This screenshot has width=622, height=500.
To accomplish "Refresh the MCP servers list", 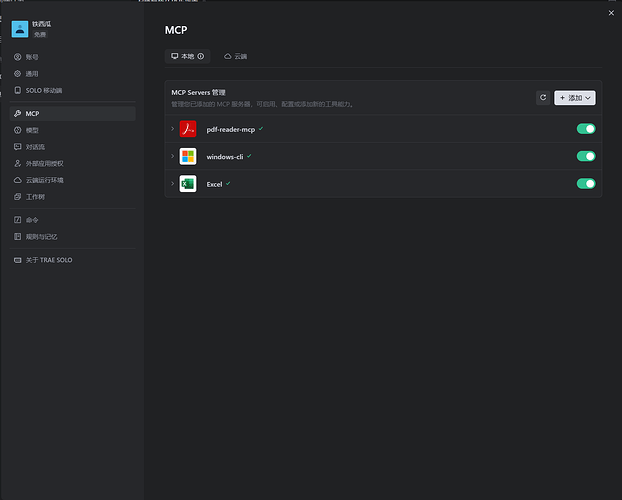I will [543, 98].
